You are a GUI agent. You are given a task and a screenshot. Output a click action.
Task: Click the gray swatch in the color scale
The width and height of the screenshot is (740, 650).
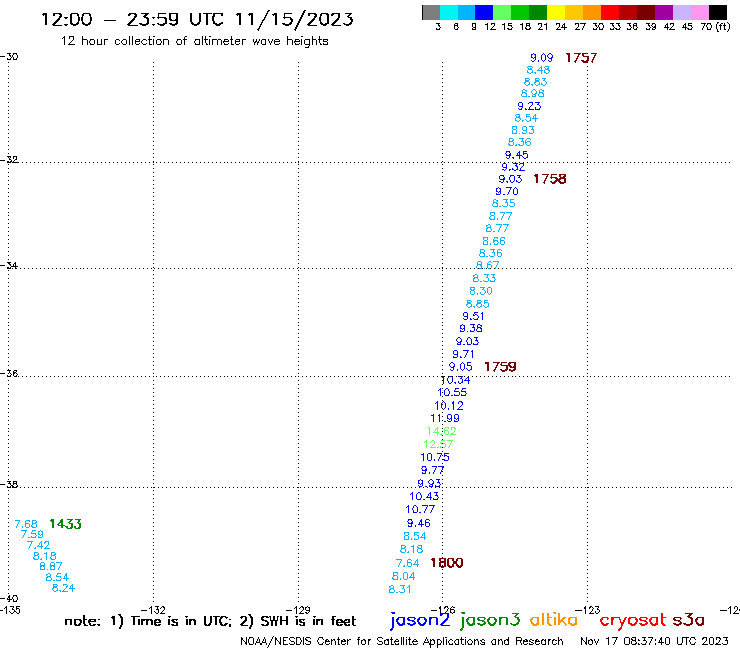431,12
